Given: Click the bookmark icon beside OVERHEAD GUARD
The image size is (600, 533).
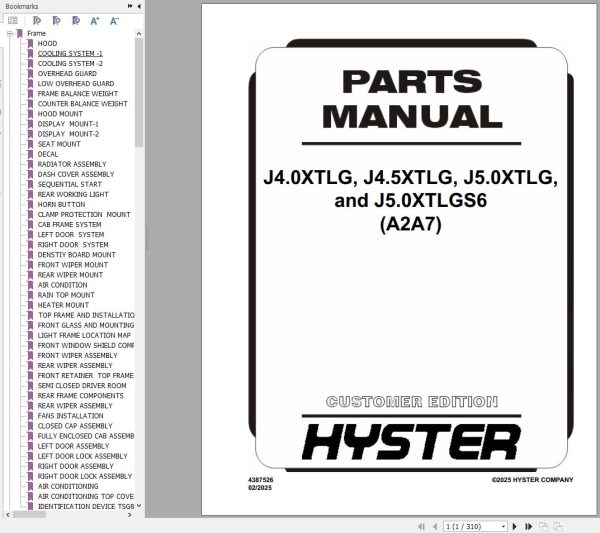Looking at the screenshot, I should click(x=31, y=74).
